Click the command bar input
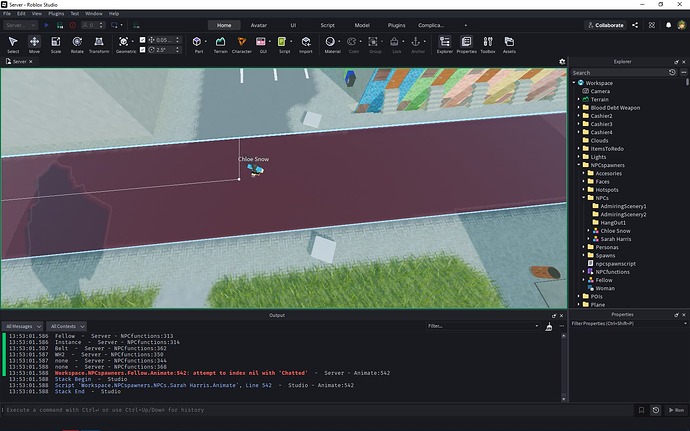690x431 pixels. pos(319,410)
